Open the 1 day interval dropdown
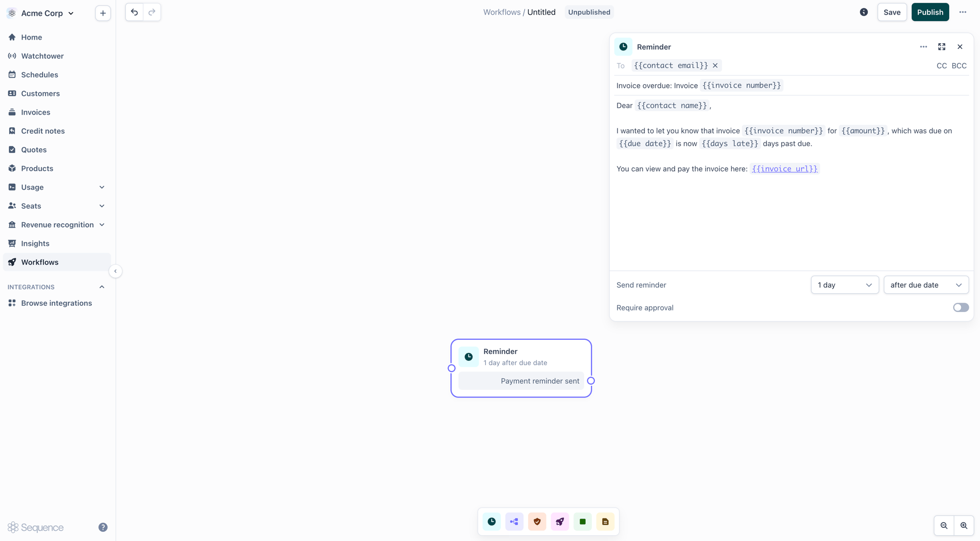The height and width of the screenshot is (541, 980). click(845, 285)
